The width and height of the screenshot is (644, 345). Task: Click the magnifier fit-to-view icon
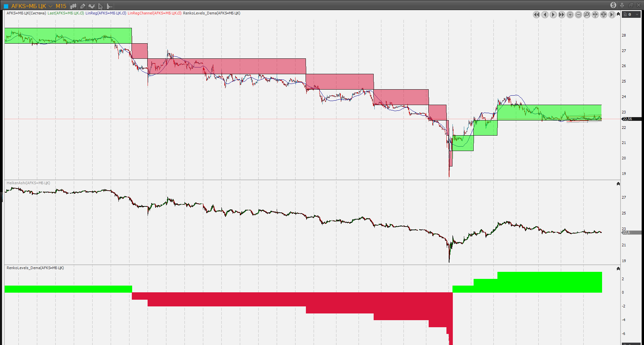587,14
